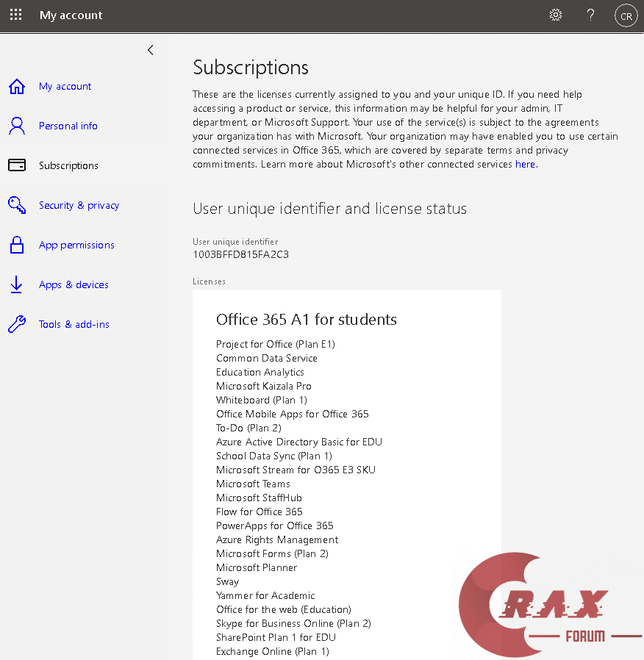Click the padlock icon beside App permissions
644x660 pixels.
tap(17, 245)
